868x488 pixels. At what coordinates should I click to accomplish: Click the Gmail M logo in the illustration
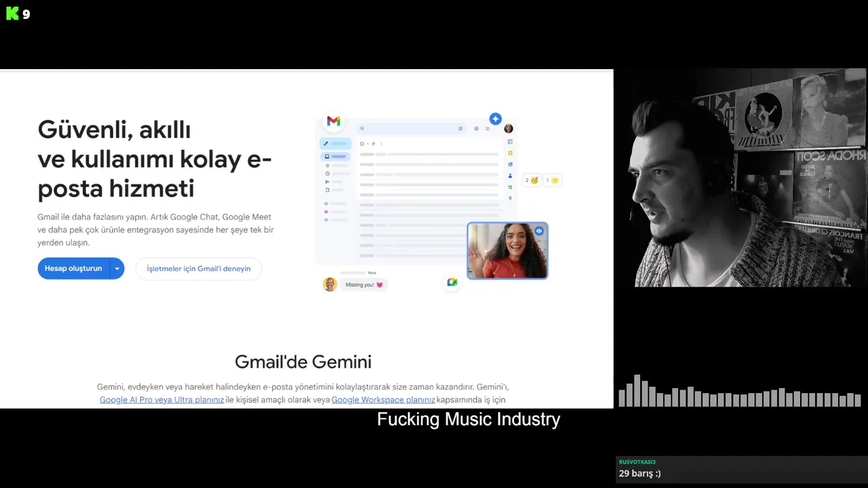tap(333, 121)
